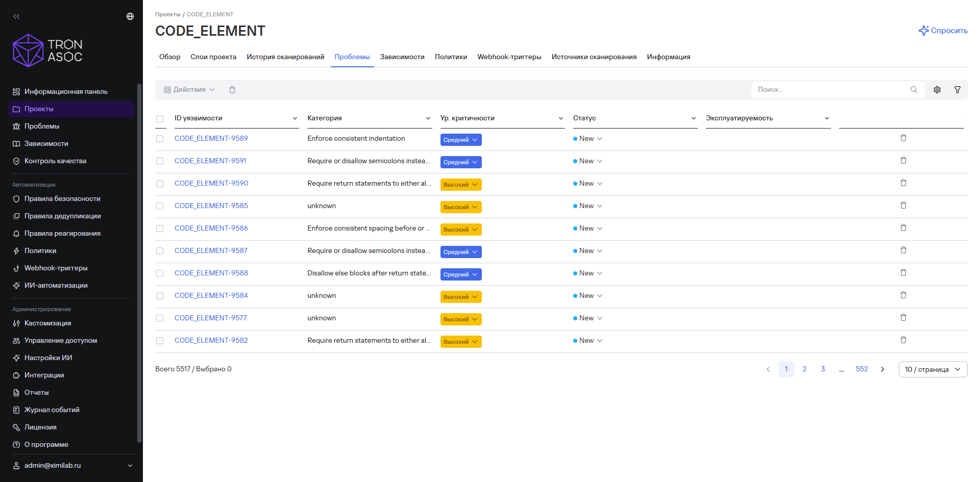Switch to the История сканирований tab
This screenshot has height=482, width=980.
(285, 57)
